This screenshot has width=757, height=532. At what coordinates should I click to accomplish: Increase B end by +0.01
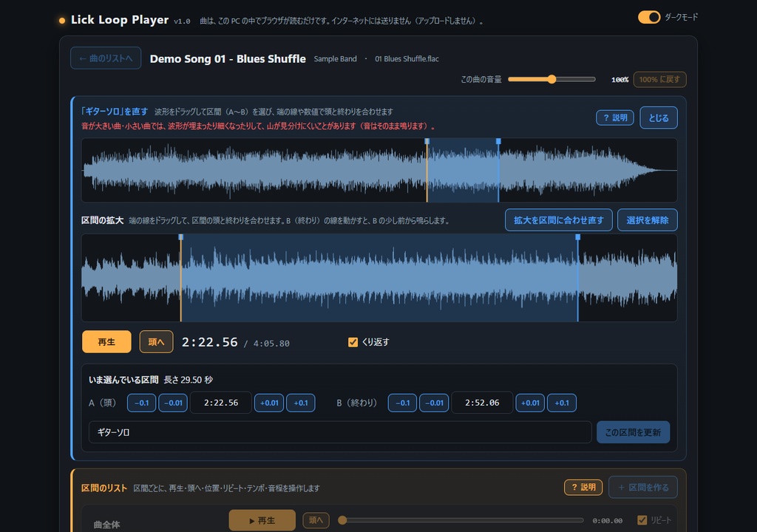530,403
